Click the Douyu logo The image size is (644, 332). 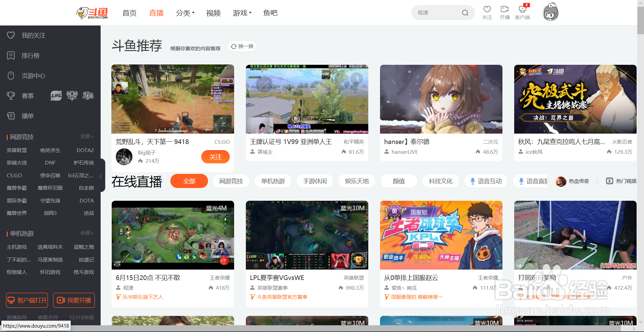[x=92, y=12]
